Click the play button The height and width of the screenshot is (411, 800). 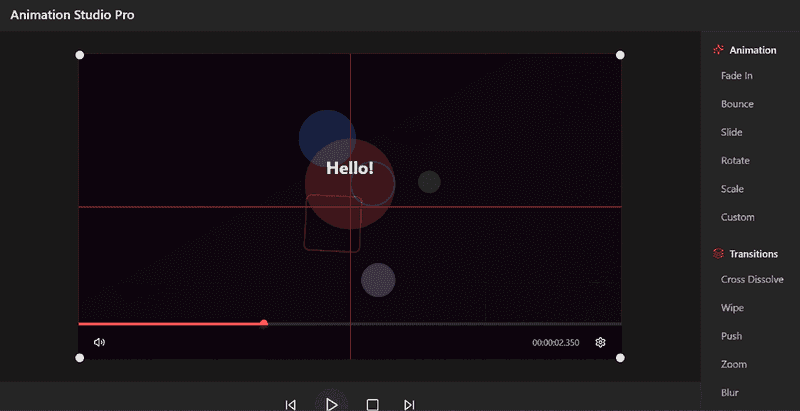click(x=332, y=405)
